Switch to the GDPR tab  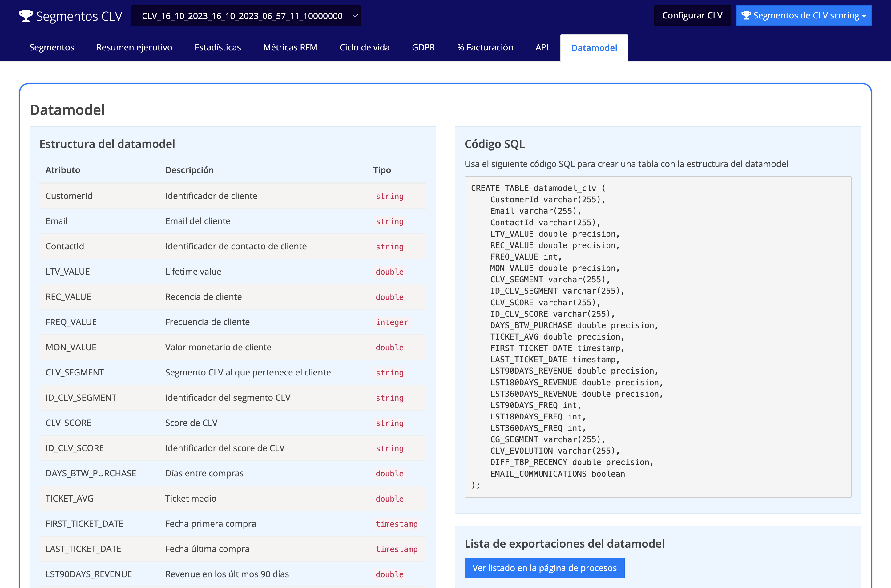point(423,47)
